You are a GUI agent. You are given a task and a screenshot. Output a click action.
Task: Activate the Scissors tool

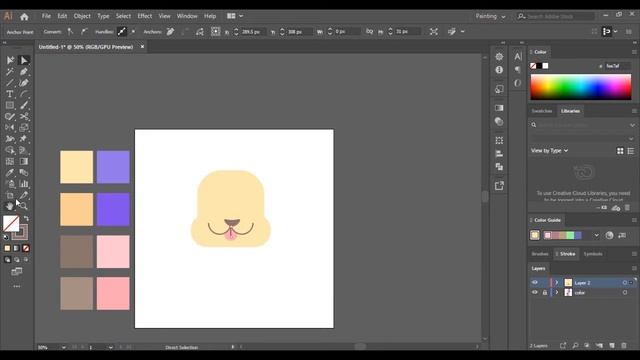tap(24, 117)
